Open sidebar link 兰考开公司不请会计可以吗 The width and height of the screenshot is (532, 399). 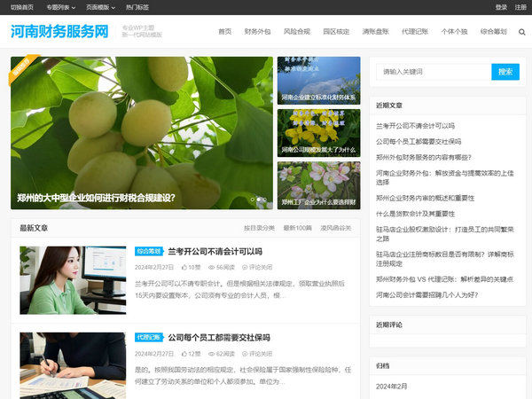(415, 126)
